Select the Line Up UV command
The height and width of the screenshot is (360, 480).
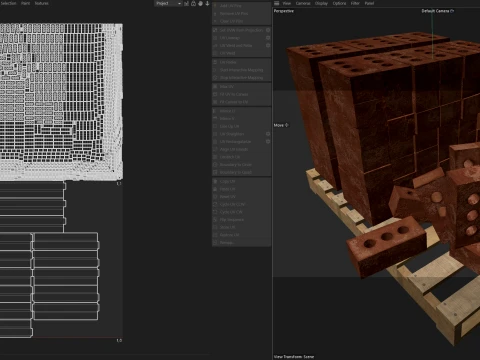tap(242, 126)
